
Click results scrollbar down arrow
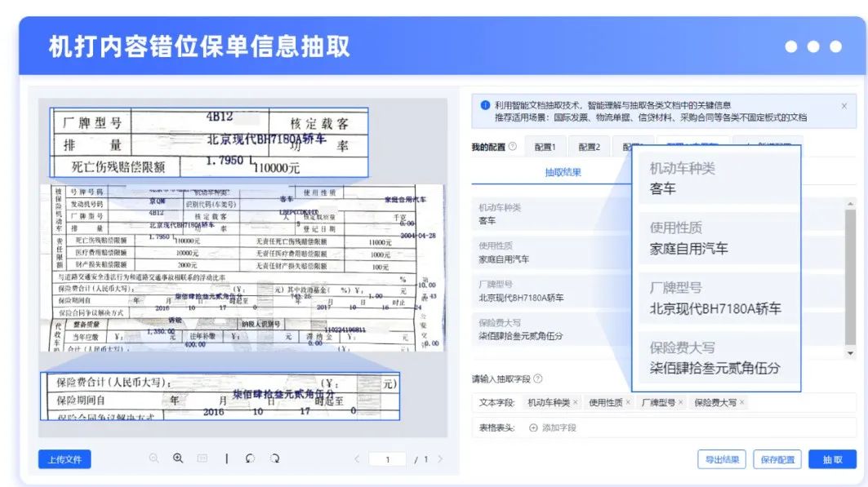[850, 353]
